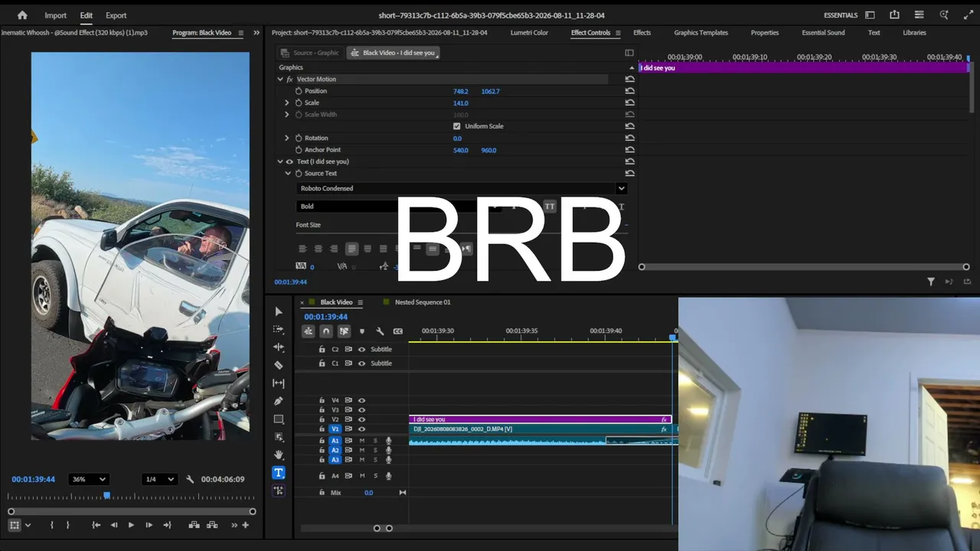Switch to Nested Sequence 01 timeline tab
The width and height of the screenshot is (980, 551).
pyautogui.click(x=423, y=302)
